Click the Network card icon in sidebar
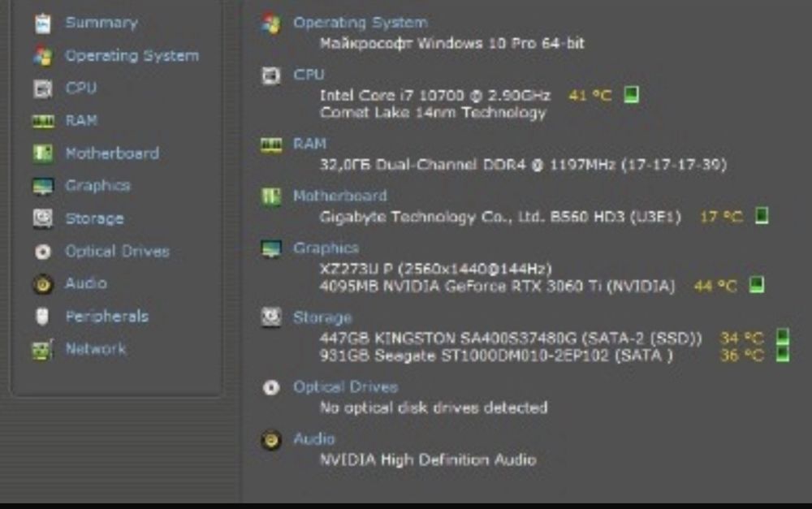Viewport: 812px width, 509px height. [42, 350]
